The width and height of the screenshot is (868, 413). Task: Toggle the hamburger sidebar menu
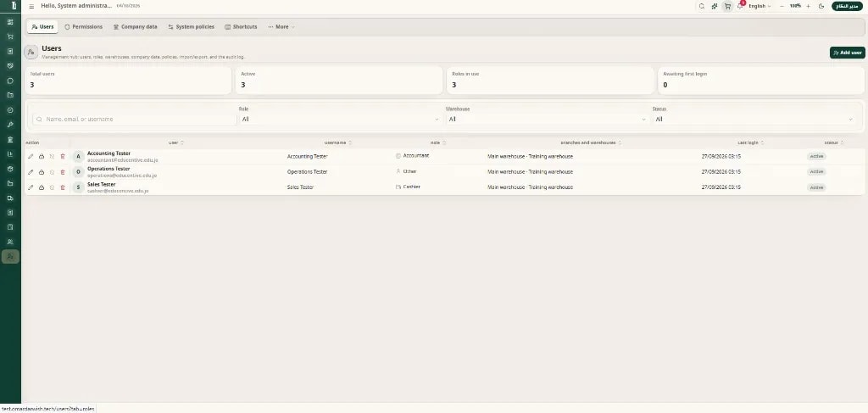[x=31, y=6]
